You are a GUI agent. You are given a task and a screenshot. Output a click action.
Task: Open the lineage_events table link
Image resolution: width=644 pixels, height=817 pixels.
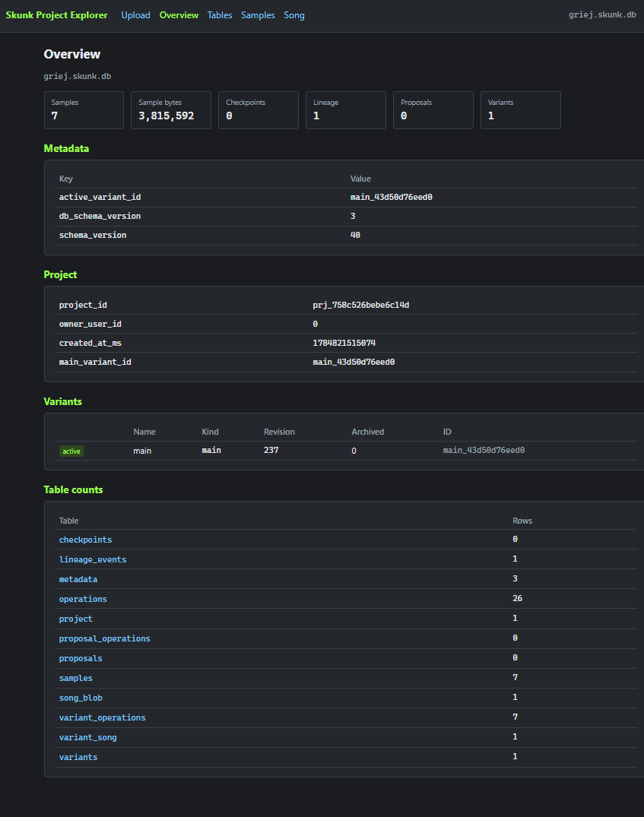click(93, 559)
